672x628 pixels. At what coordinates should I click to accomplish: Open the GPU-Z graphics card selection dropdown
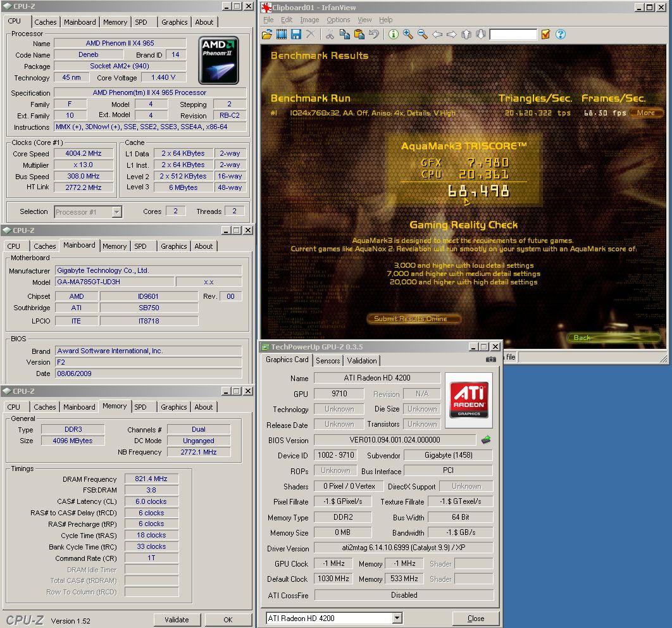point(397,618)
